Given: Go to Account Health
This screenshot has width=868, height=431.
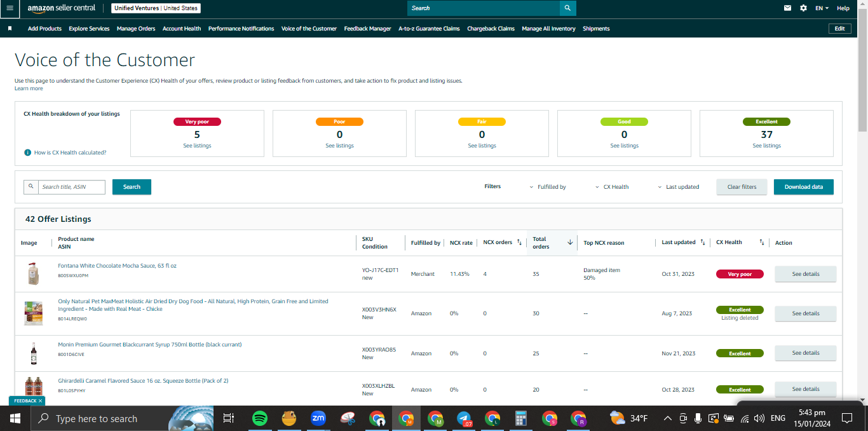Looking at the screenshot, I should (182, 29).
